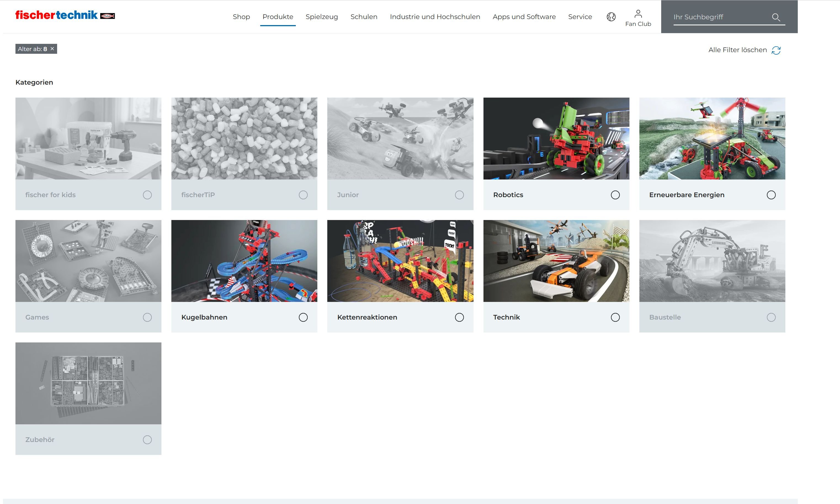The height and width of the screenshot is (504, 840).
Task: Click the Technik race car image
Action: [556, 261]
